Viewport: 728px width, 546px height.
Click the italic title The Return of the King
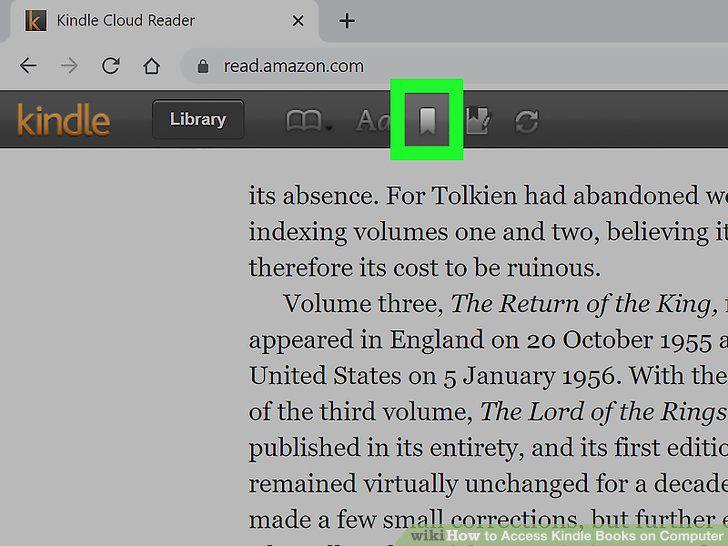click(581, 304)
